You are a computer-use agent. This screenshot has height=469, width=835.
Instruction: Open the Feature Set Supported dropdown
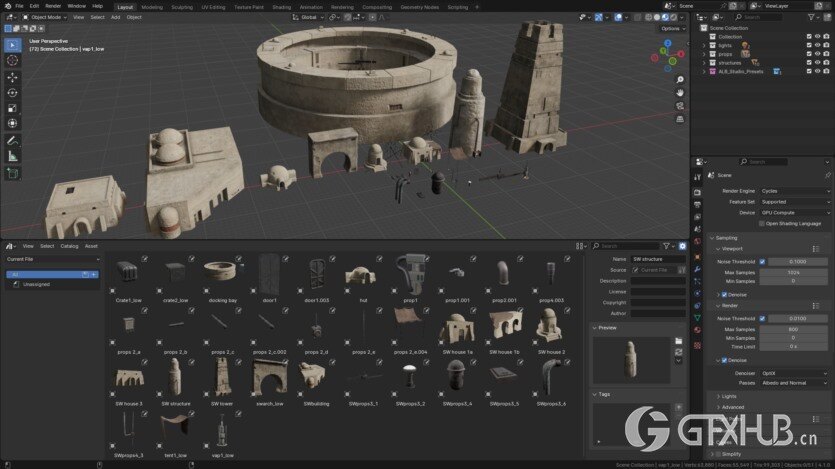[795, 202]
